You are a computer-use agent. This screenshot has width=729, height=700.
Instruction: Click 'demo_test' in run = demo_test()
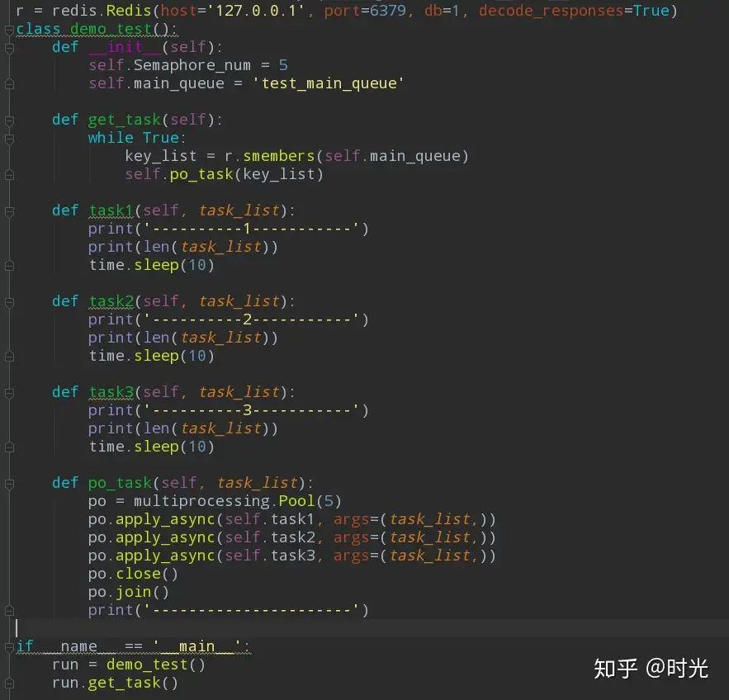click(x=148, y=665)
